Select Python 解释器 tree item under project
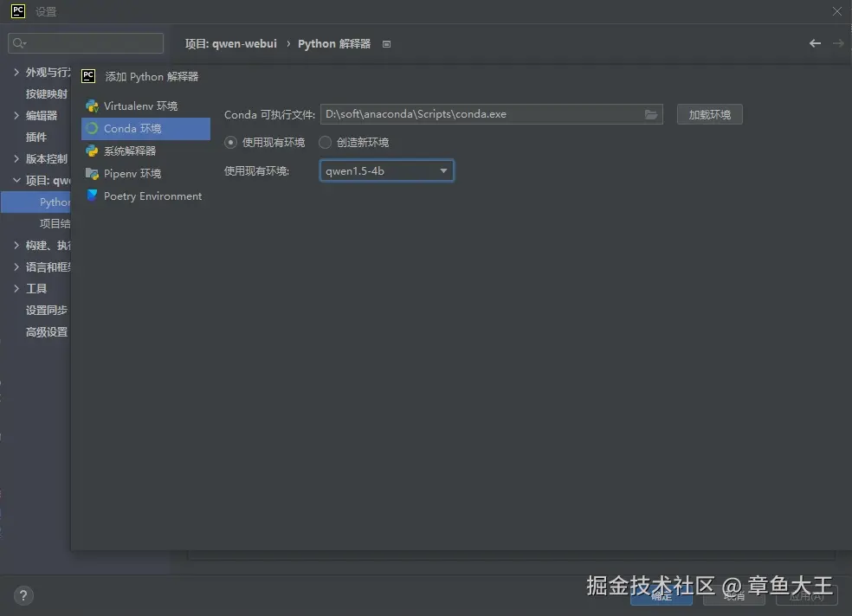The height and width of the screenshot is (616, 852). [x=35, y=202]
